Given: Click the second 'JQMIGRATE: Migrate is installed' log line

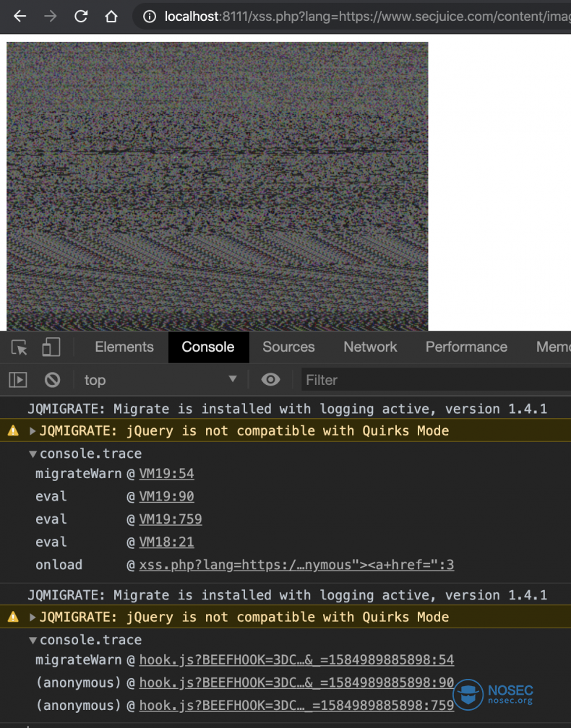Looking at the screenshot, I should tap(287, 595).
